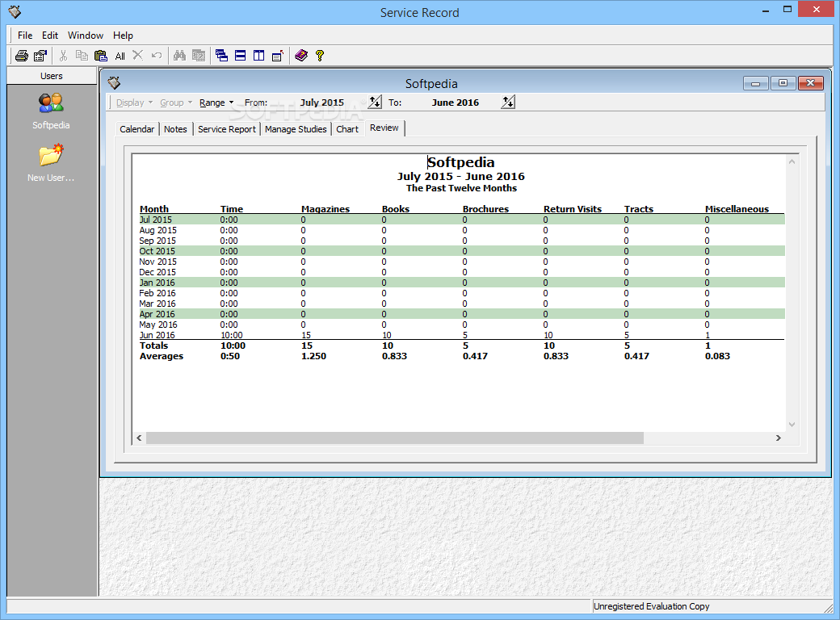
Task: Select the Review tab
Action: pos(384,128)
